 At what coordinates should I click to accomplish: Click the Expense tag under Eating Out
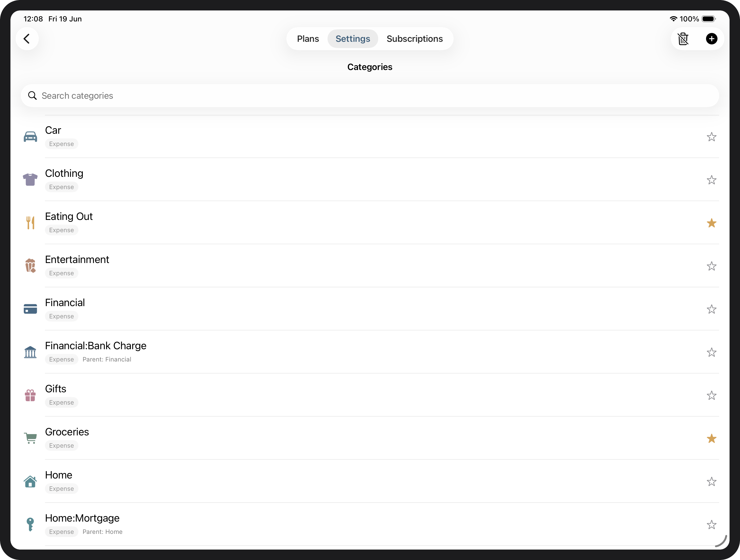tap(62, 230)
